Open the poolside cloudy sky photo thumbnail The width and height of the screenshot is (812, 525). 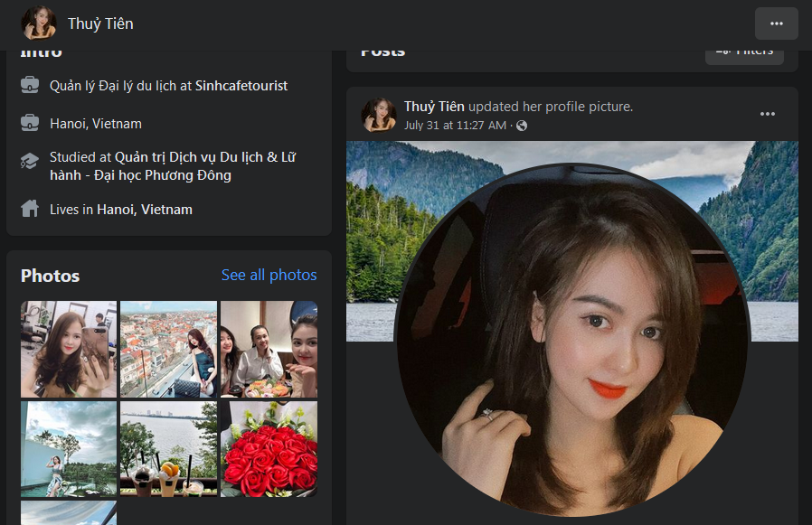[x=69, y=449]
